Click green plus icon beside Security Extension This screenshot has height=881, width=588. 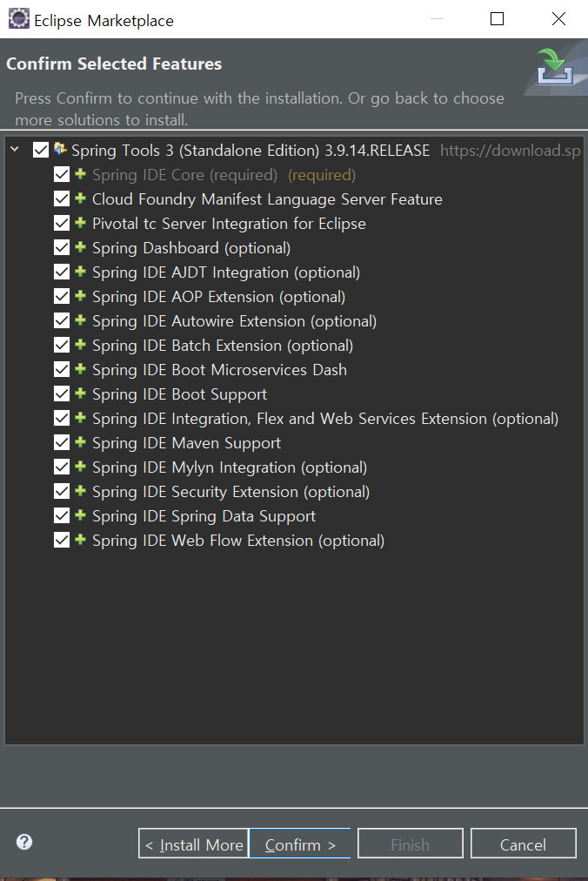80,490
